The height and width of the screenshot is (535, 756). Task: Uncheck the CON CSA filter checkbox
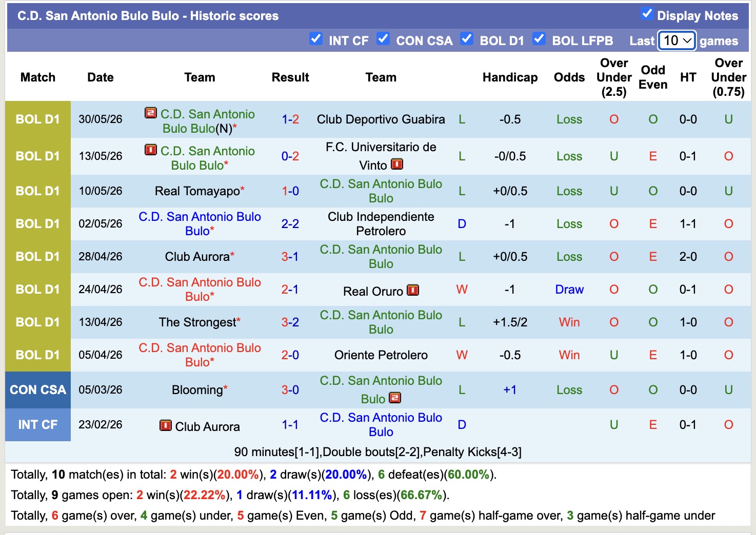[383, 39]
